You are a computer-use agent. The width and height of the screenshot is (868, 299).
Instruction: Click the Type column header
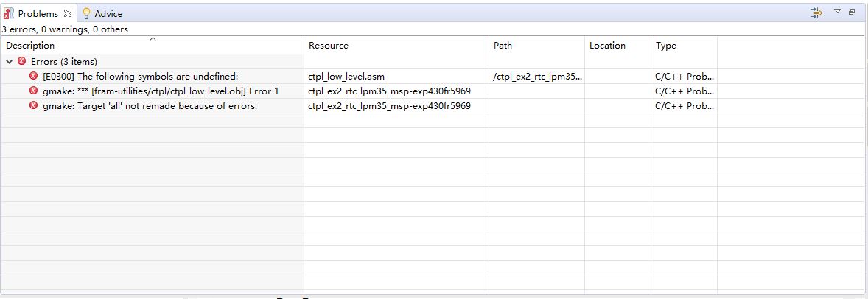tap(666, 46)
